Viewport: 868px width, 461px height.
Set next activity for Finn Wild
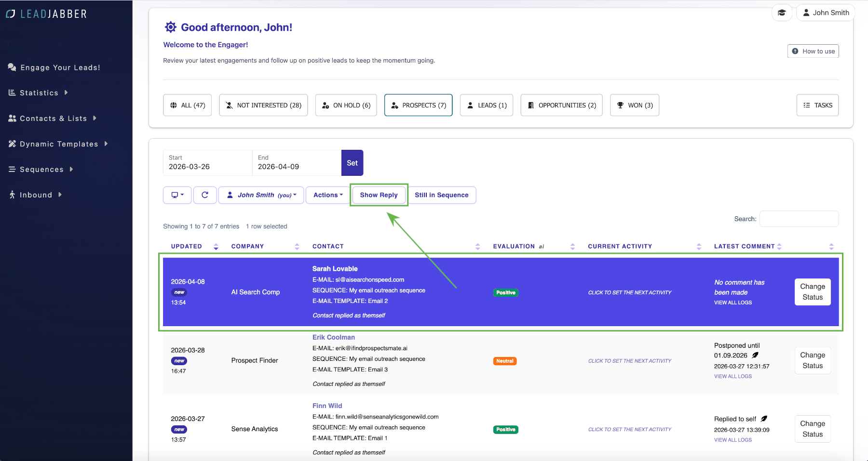(x=630, y=429)
